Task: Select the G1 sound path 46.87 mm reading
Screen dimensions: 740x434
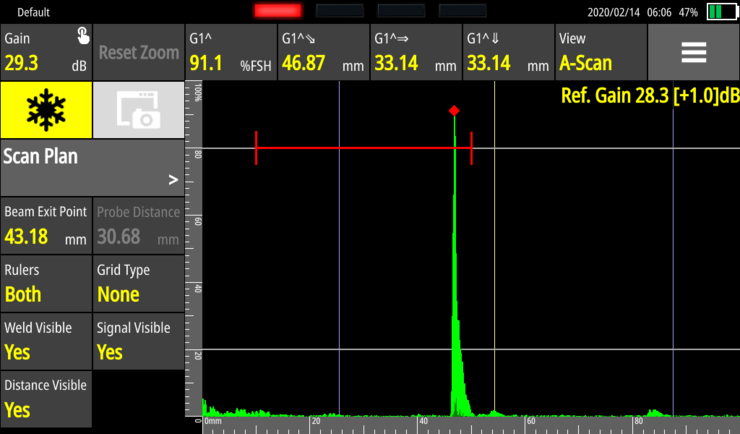Action: (323, 52)
